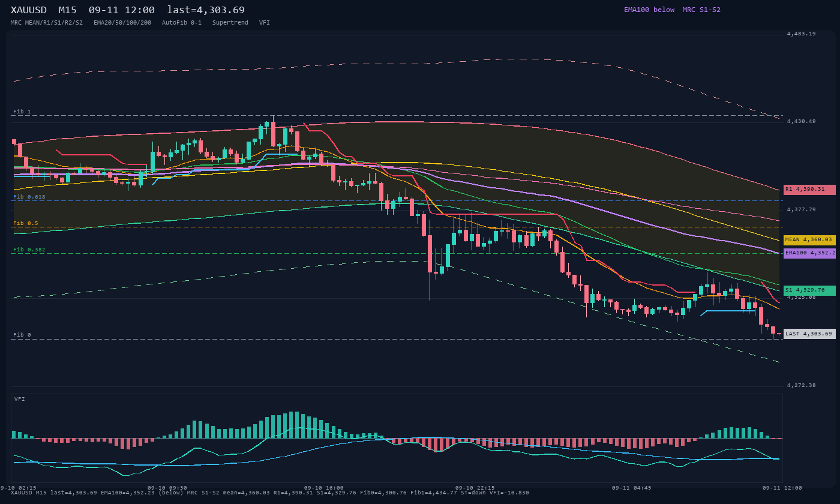Image resolution: width=840 pixels, height=504 pixels.
Task: Click the Supertrend indicator label
Action: [x=230, y=23]
